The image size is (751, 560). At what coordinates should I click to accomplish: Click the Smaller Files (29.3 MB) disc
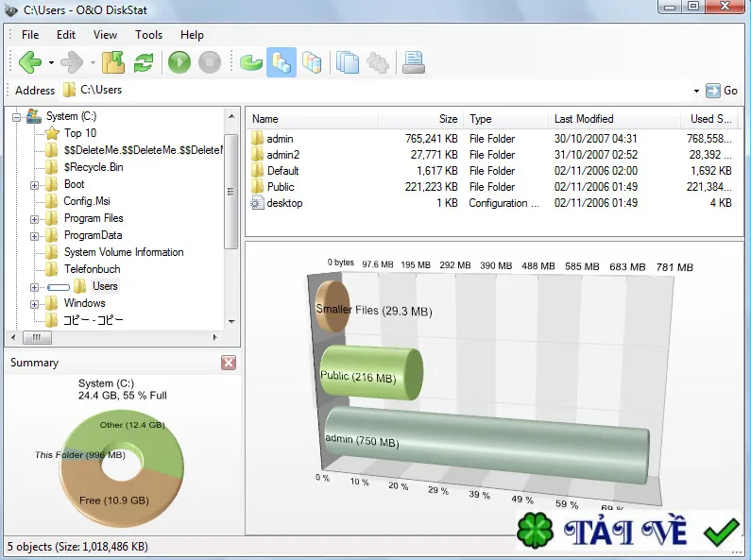(333, 306)
